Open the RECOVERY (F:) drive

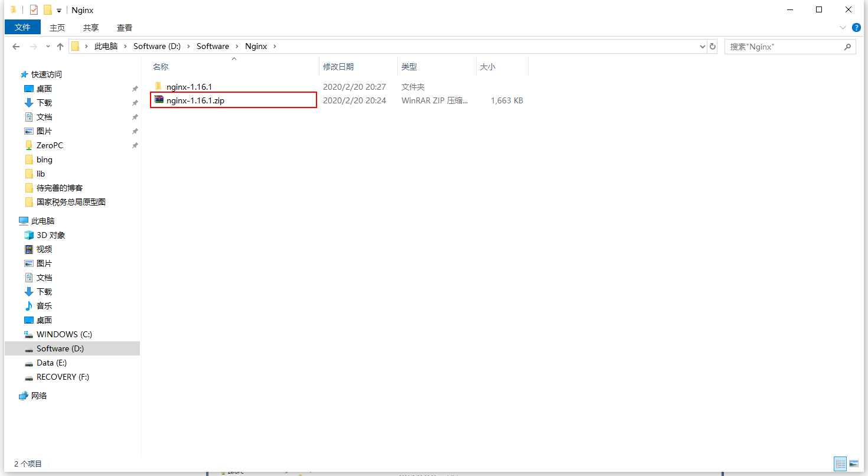(x=63, y=377)
